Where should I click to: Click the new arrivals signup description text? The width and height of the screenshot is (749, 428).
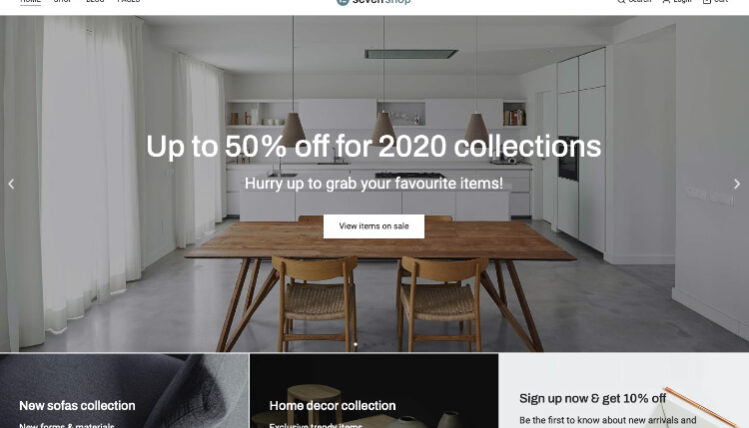(608, 421)
